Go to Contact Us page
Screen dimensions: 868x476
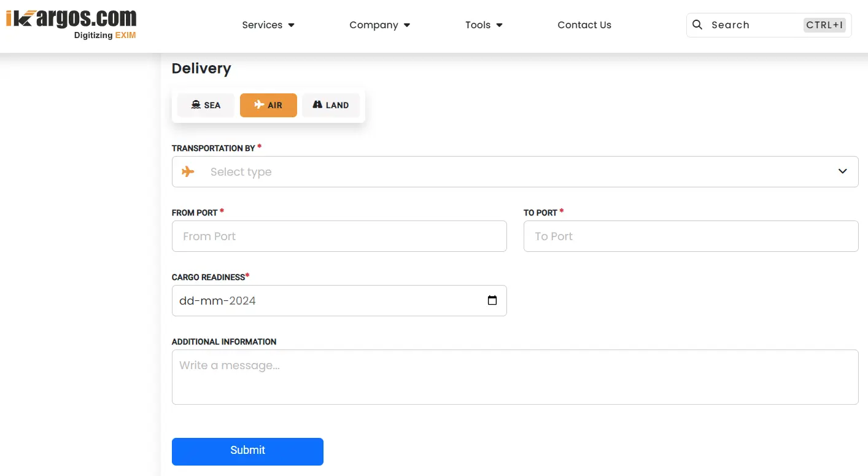click(584, 25)
